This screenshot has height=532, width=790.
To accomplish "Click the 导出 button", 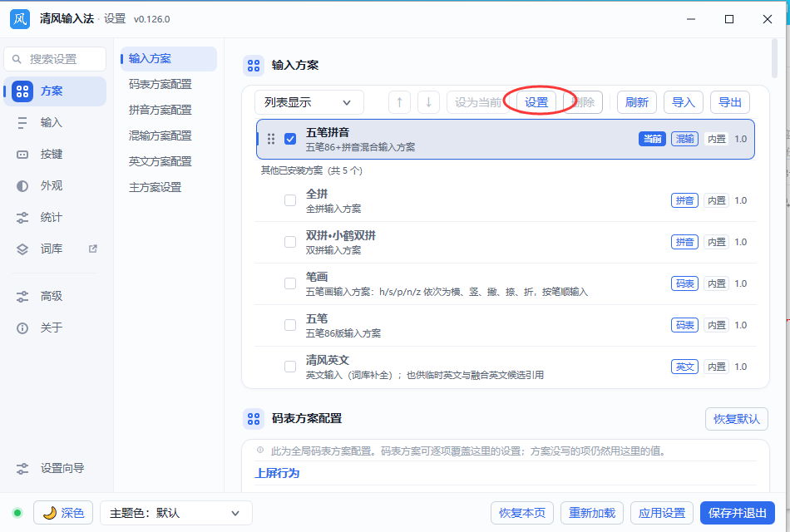I will (730, 102).
